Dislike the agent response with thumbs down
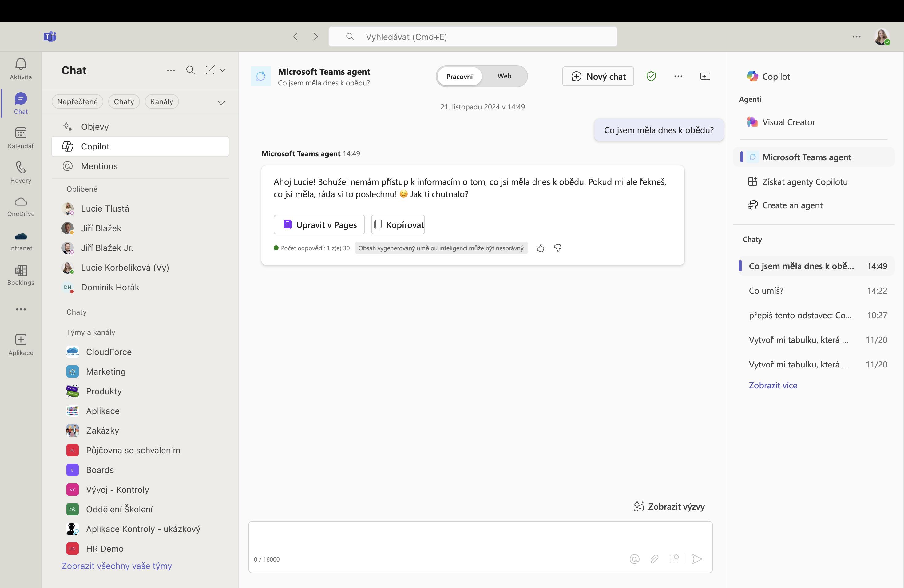 click(x=557, y=248)
